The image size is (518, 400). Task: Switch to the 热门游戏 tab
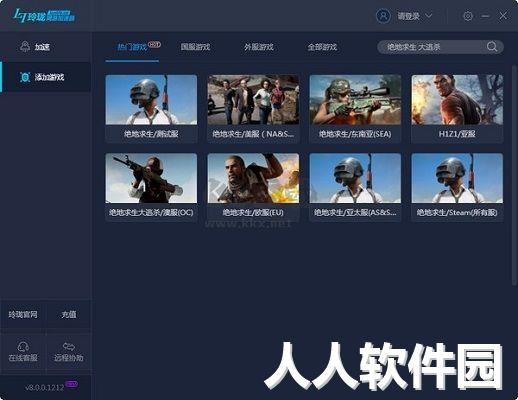tap(132, 47)
